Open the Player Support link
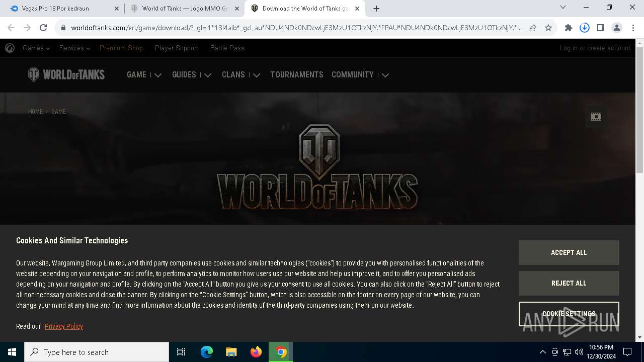This screenshot has height=362, width=644. (x=177, y=48)
